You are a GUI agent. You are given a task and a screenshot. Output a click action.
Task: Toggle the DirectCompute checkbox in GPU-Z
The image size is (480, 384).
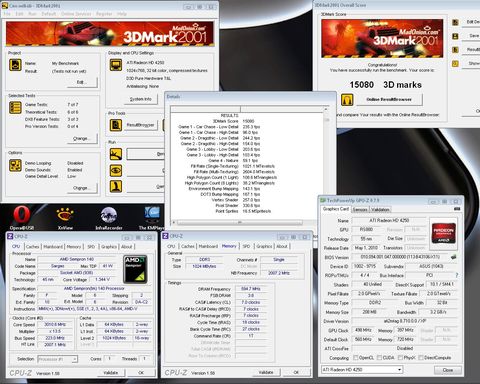coord(421,358)
